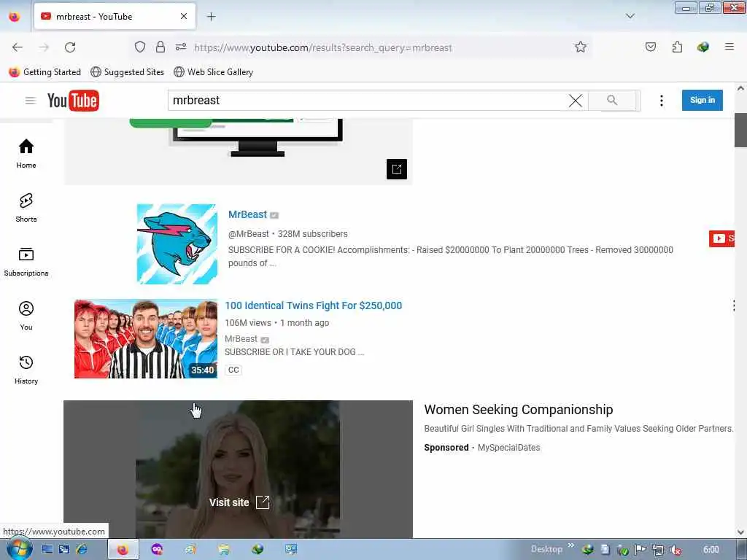This screenshot has height=560, width=747.
Task: Open Women Seeking Companionship ad title
Action: 519,410
